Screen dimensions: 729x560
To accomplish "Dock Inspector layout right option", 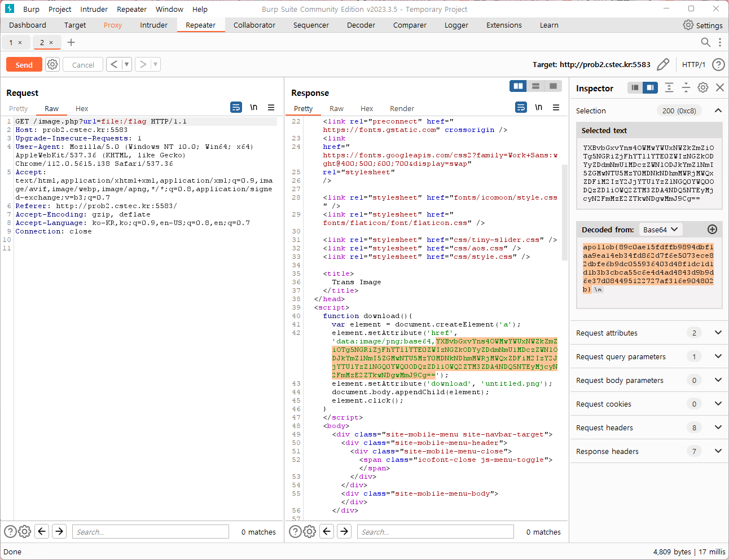I will pos(650,87).
